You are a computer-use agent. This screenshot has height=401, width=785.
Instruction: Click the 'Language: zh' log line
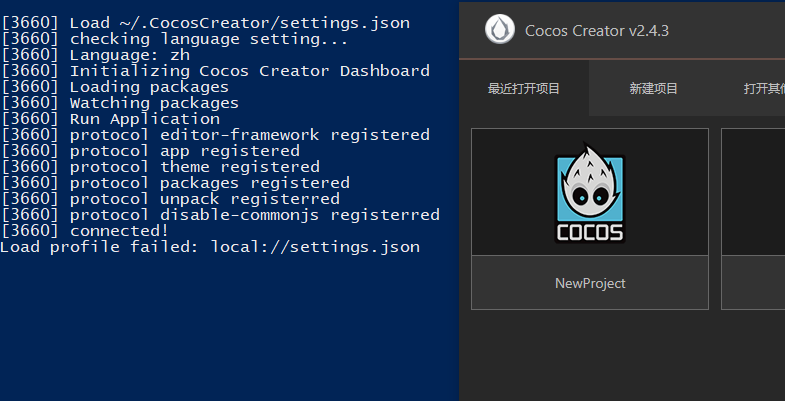click(x=95, y=55)
